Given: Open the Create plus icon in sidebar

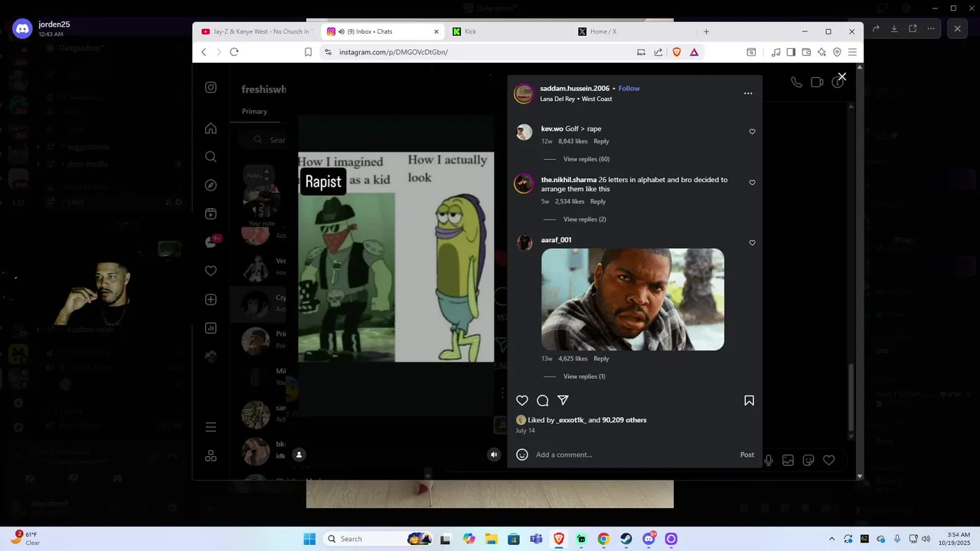Looking at the screenshot, I should coord(211,299).
